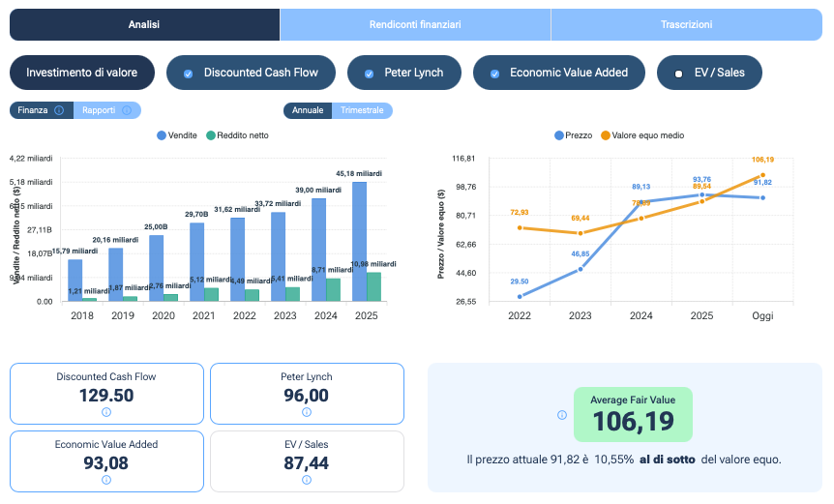
Task: Click the info icon next to Finanza
Action: tap(59, 110)
